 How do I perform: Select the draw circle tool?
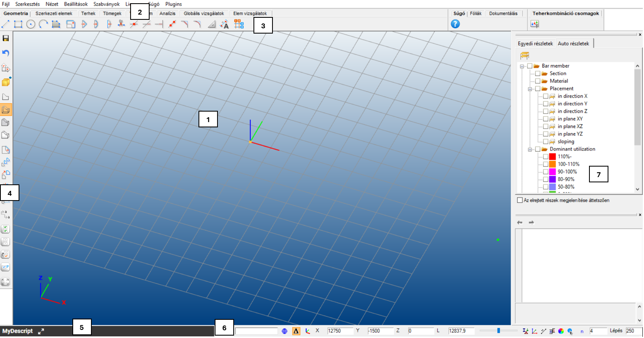pos(31,24)
